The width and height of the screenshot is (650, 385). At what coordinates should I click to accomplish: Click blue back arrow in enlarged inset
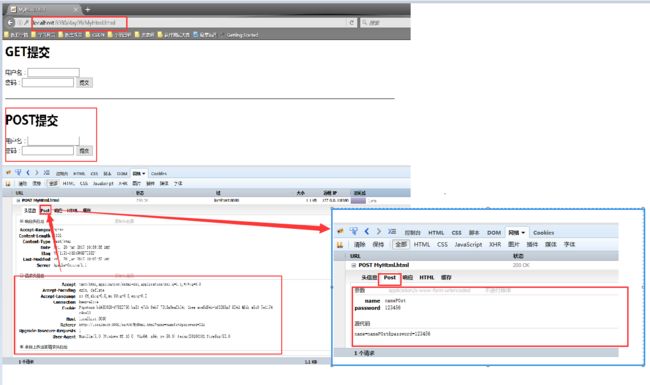pos(366,231)
